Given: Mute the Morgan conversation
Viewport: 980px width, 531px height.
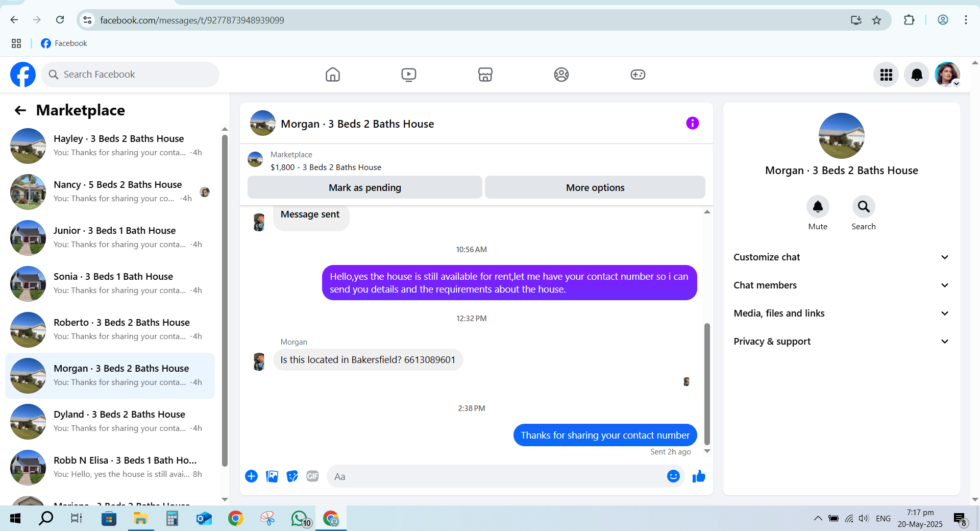Looking at the screenshot, I should pyautogui.click(x=818, y=207).
